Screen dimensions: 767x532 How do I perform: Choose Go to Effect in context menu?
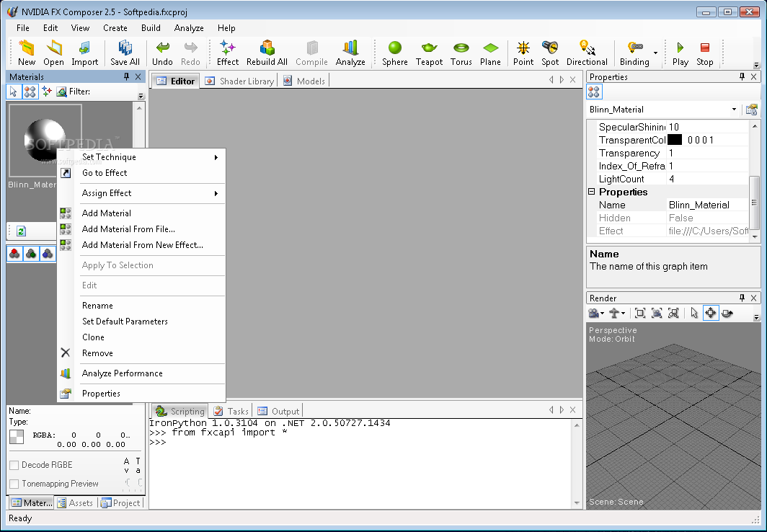[x=105, y=172]
